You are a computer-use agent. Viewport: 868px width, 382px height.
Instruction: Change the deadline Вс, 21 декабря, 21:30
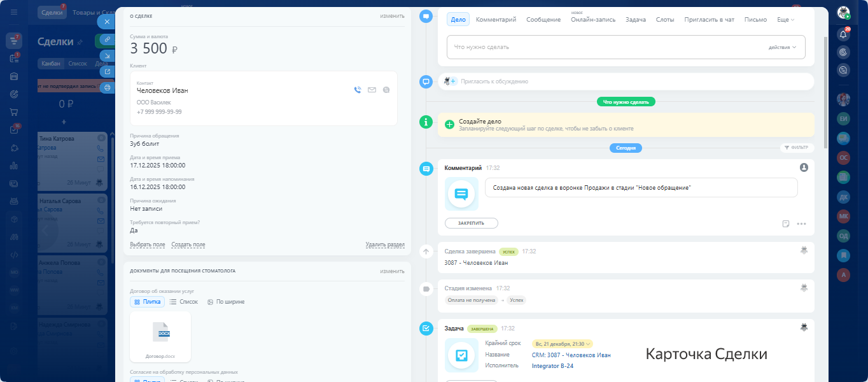click(563, 344)
